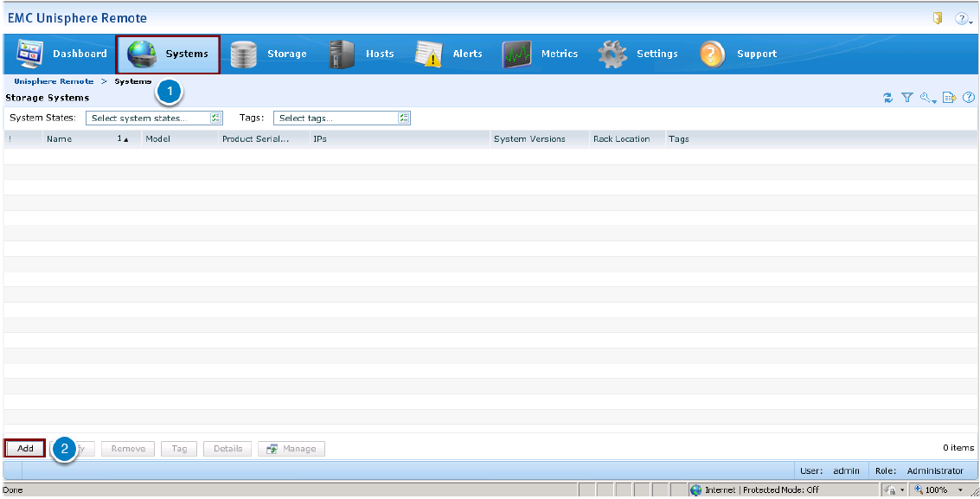The height and width of the screenshot is (499, 980).
Task: Click the Add button
Action: (25, 449)
